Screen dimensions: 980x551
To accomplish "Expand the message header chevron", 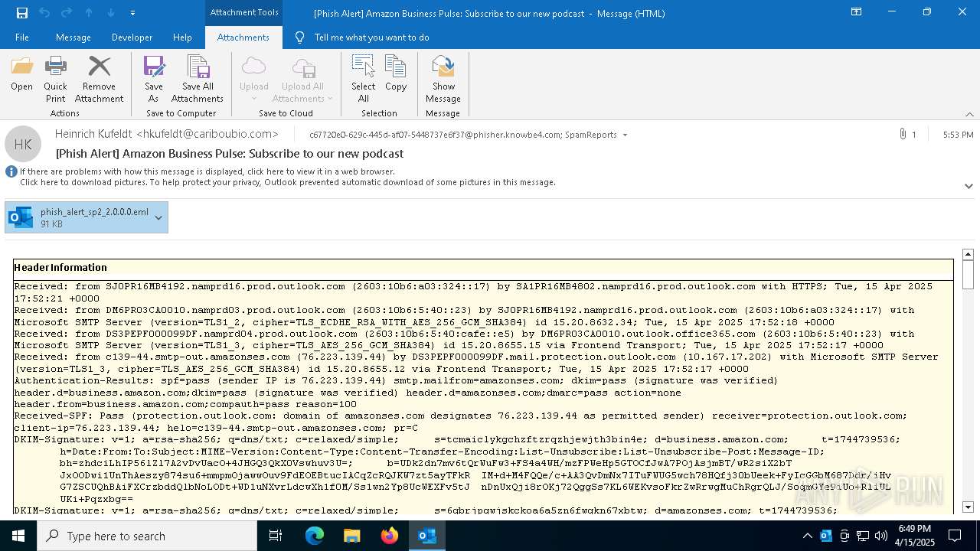I will [x=969, y=186].
